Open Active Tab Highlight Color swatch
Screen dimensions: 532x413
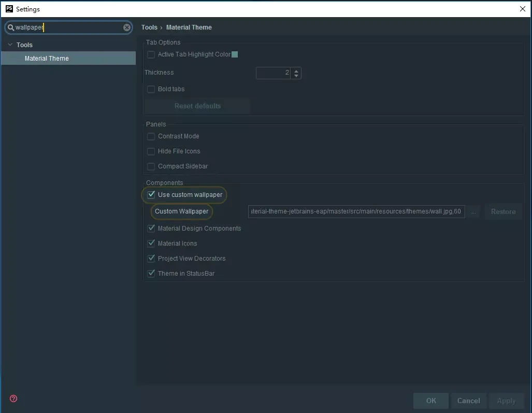pyautogui.click(x=235, y=54)
